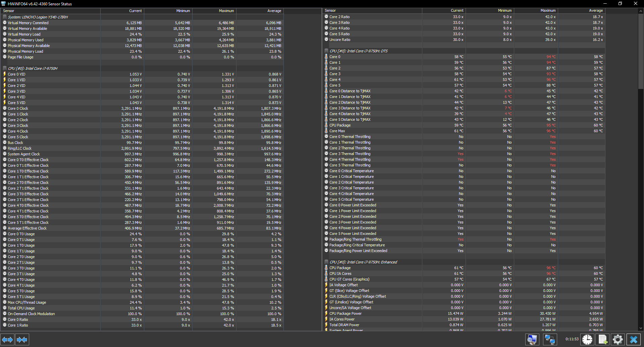Open the networked computers remote icon
The width and height of the screenshot is (644, 347).
click(x=550, y=340)
